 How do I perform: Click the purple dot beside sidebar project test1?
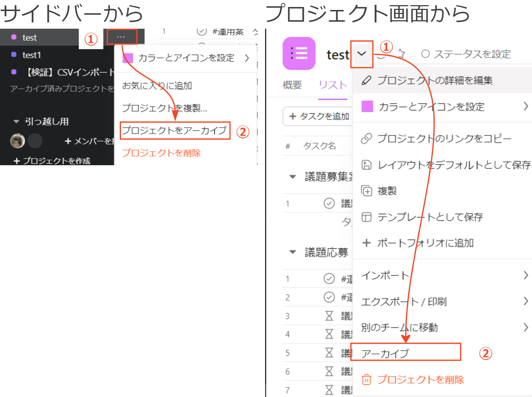point(14,54)
